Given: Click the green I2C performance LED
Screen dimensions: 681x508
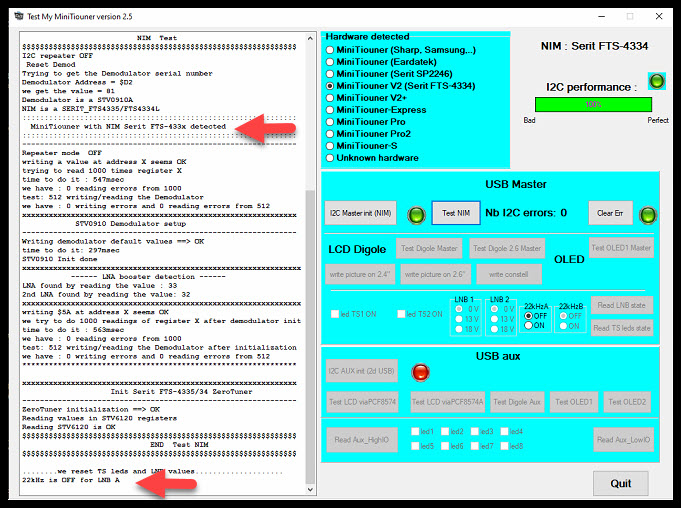Looking at the screenshot, I should [x=656, y=81].
